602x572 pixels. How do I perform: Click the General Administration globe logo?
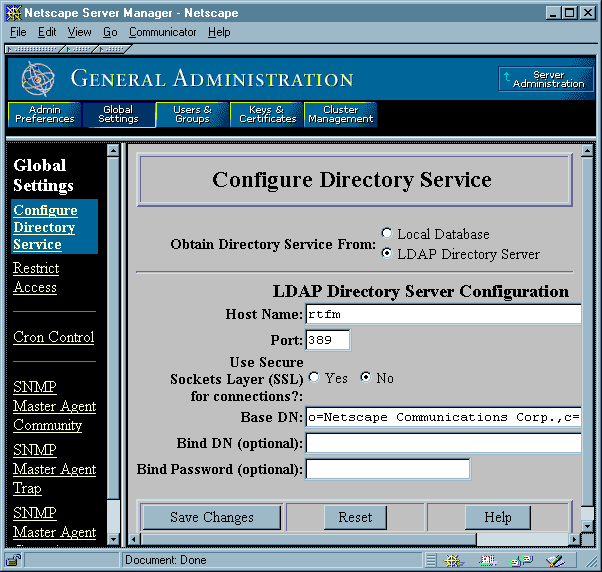pyautogui.click(x=38, y=79)
